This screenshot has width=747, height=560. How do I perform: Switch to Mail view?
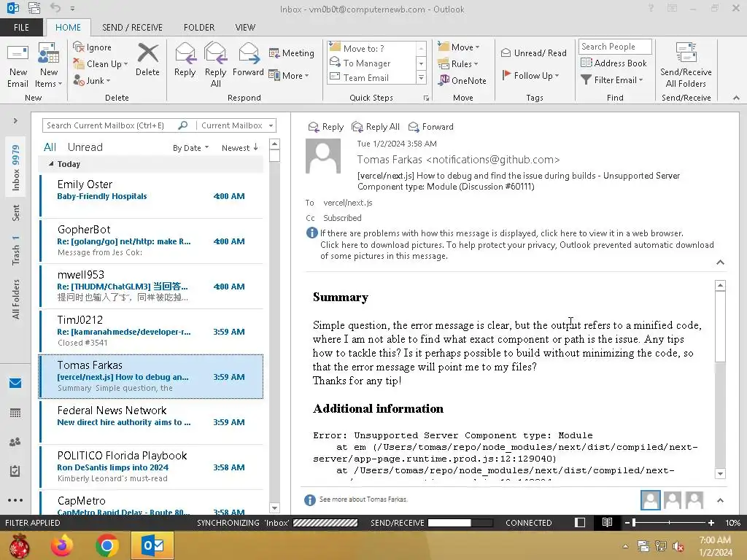point(15,383)
